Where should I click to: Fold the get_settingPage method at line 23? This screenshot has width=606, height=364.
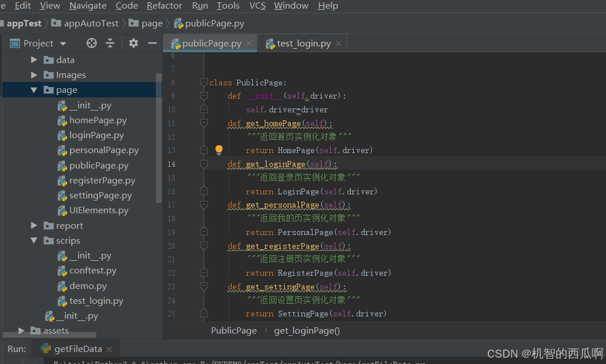point(204,287)
